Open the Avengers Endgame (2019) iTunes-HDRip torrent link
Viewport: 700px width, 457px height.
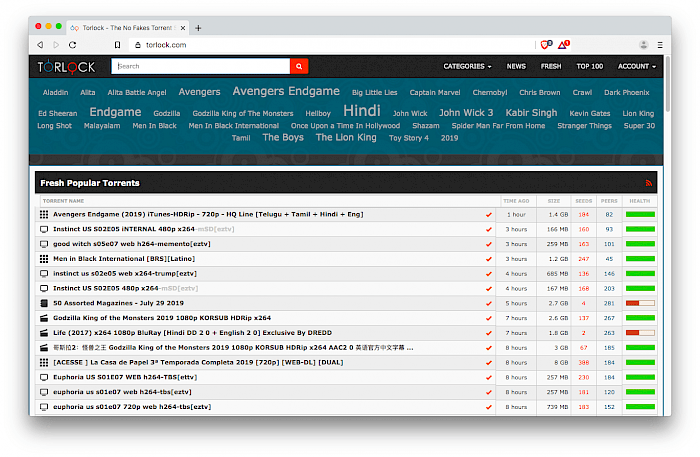coord(208,214)
